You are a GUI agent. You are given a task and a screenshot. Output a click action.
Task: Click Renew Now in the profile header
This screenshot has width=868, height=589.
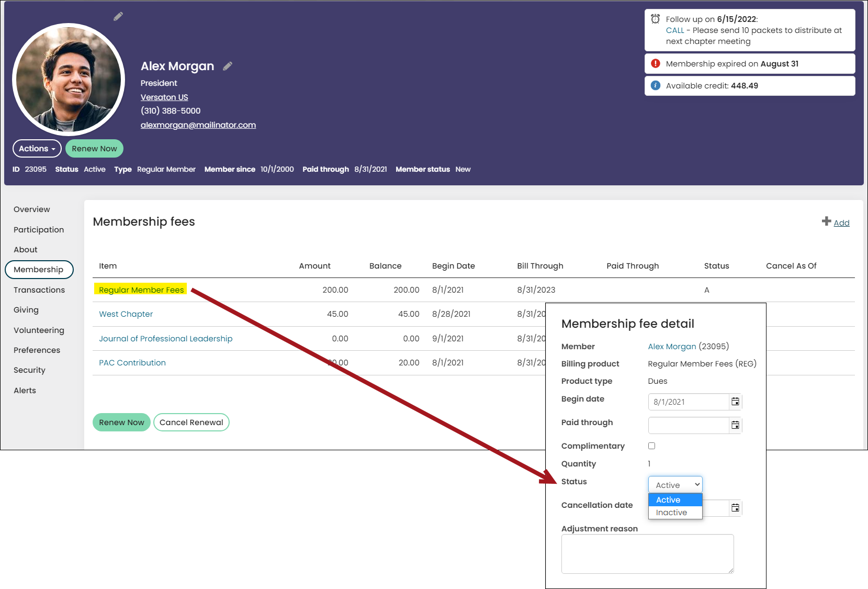click(x=95, y=149)
